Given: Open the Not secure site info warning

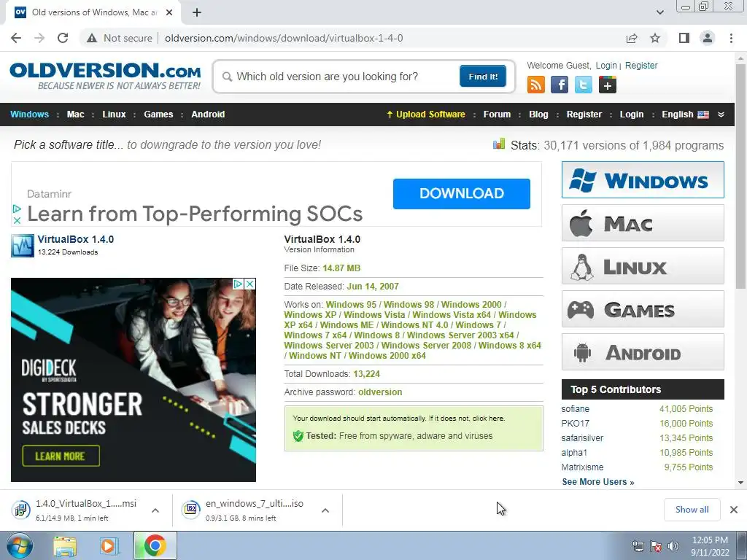Looking at the screenshot, I should 119,38.
